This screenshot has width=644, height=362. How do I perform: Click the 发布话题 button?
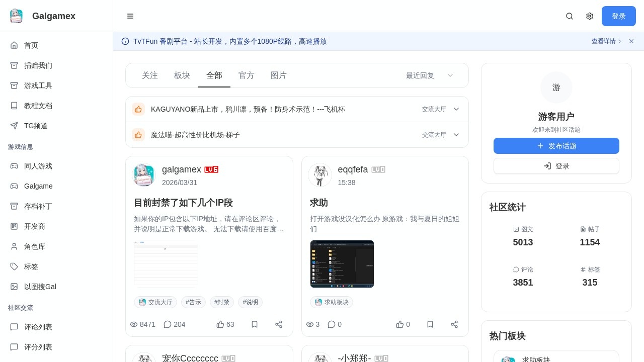(x=556, y=146)
